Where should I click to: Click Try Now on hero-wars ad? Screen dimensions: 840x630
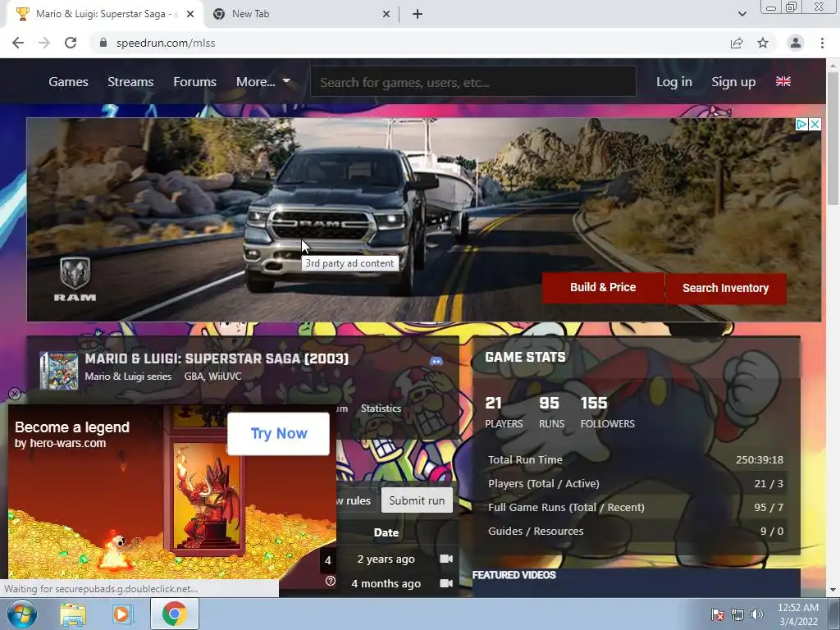pos(279,433)
